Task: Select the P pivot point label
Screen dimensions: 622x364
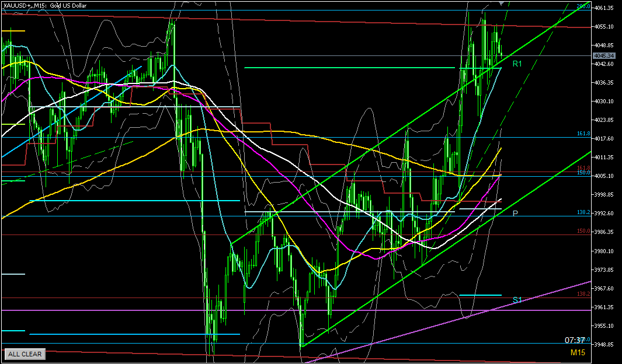Action: [x=515, y=213]
